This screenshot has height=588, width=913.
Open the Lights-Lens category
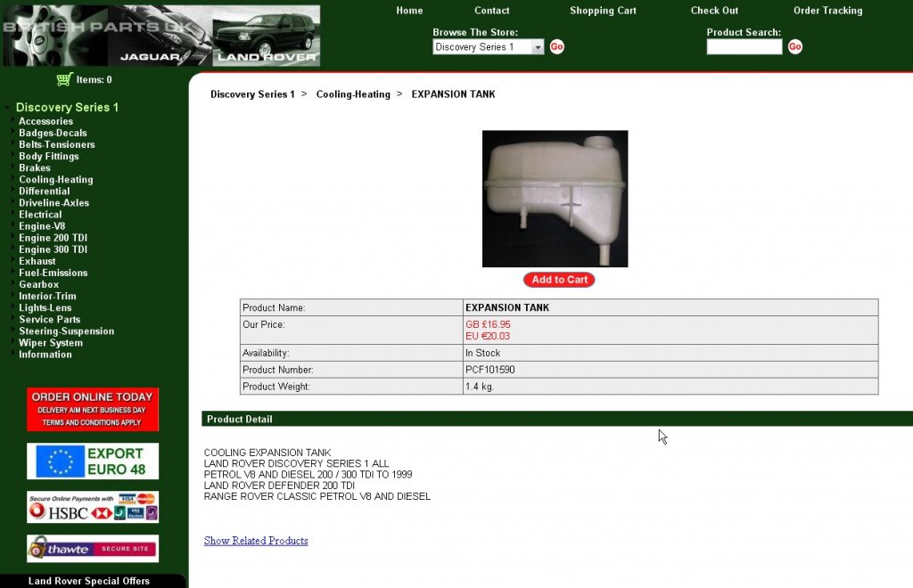pos(45,307)
